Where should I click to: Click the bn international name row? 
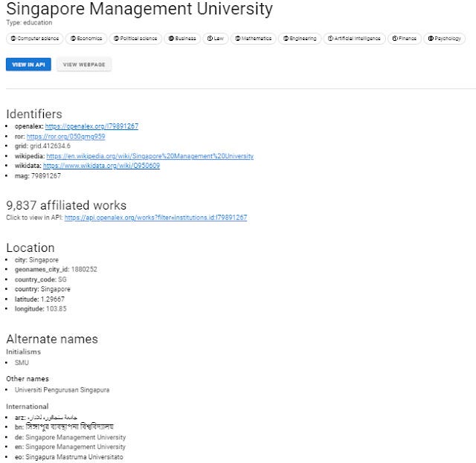[64, 427]
